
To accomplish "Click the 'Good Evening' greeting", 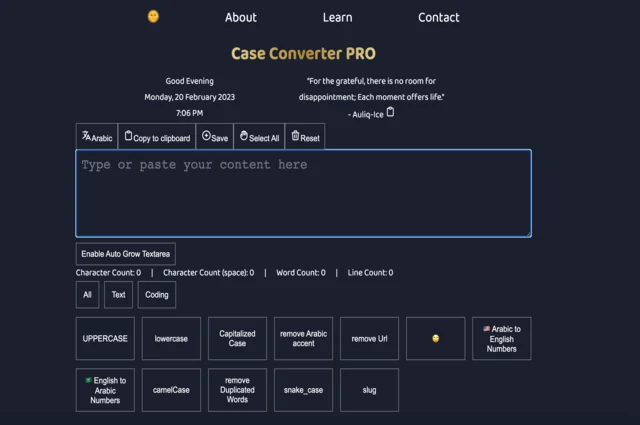I will tap(189, 81).
